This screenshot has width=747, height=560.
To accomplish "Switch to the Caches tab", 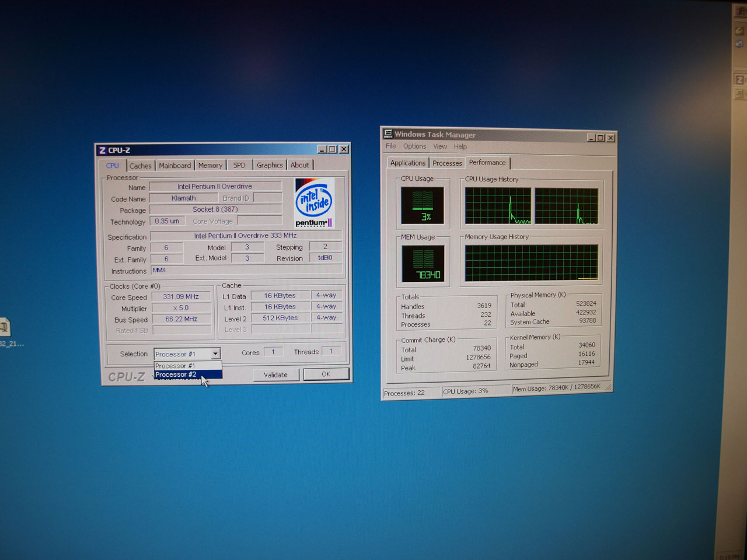I will point(140,166).
